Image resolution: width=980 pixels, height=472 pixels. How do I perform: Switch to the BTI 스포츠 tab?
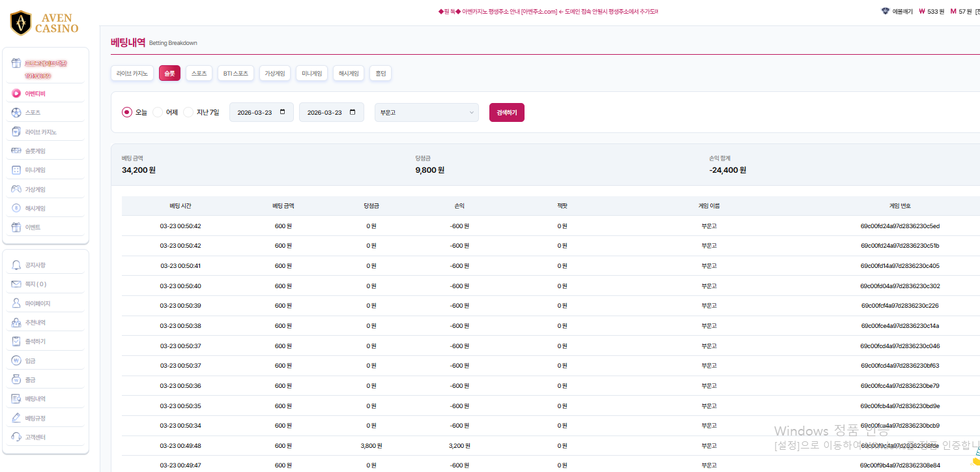tap(235, 74)
